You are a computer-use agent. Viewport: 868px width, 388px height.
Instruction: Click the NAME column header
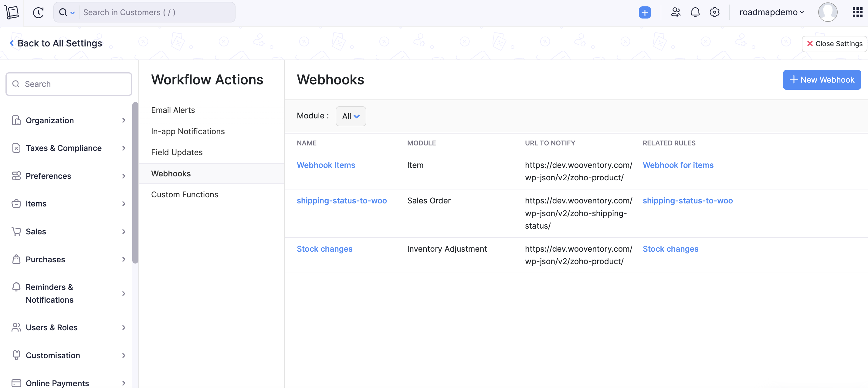(306, 143)
